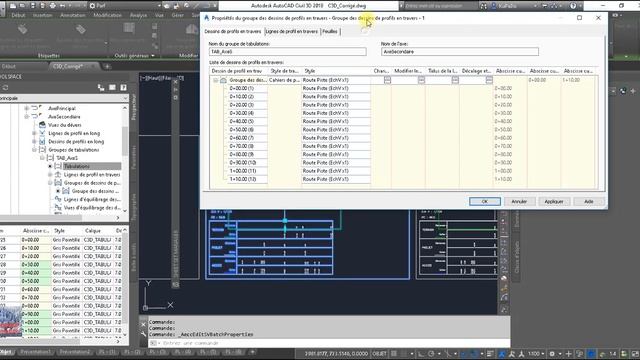Click the Appliquer button

click(553, 201)
